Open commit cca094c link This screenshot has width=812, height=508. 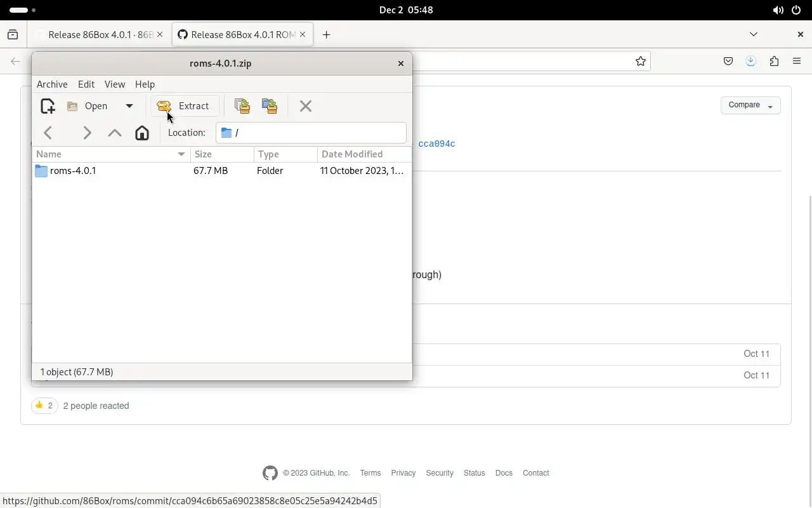[436, 144]
